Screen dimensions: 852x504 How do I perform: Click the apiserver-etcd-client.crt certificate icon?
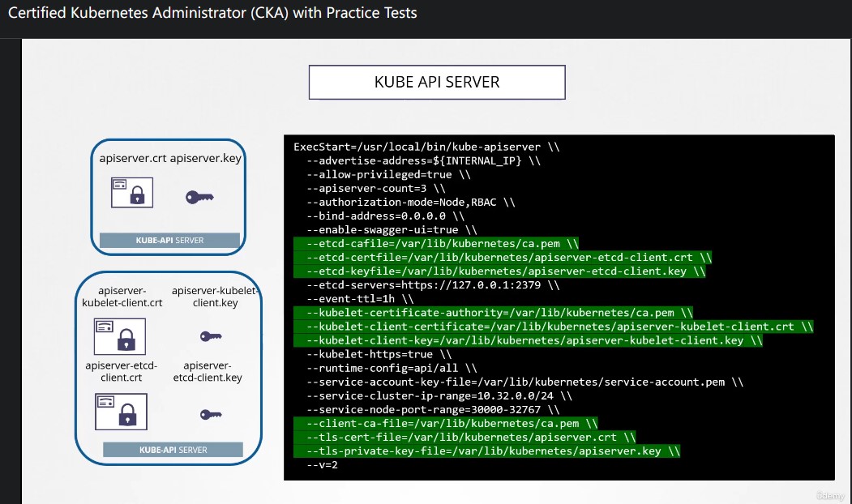(x=121, y=412)
